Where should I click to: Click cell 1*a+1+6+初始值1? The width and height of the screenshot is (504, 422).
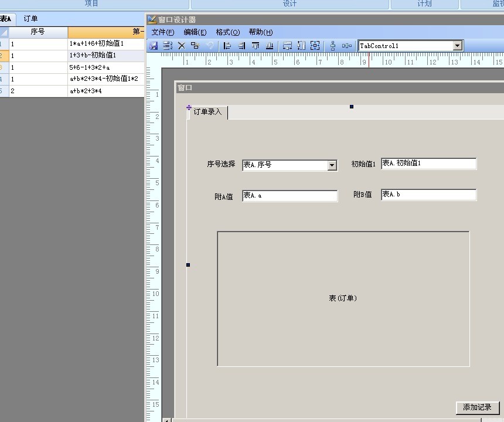point(106,44)
